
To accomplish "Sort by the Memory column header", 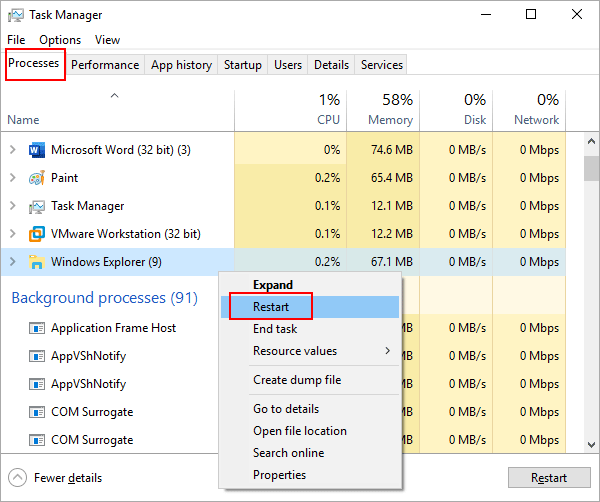I will pos(383,111).
